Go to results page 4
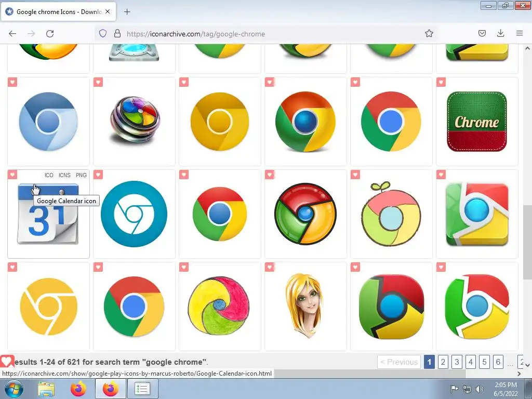532x399 pixels. click(471, 362)
